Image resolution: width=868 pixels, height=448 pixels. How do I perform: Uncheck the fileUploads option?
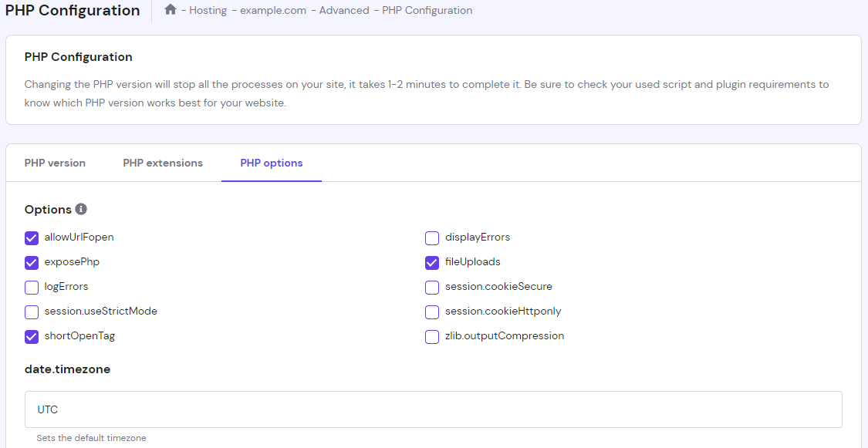point(431,262)
